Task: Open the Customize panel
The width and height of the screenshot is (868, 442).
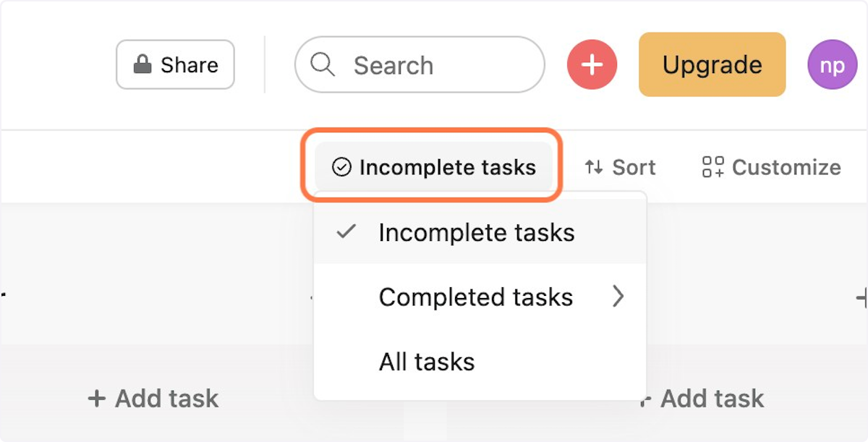Action: [x=771, y=167]
